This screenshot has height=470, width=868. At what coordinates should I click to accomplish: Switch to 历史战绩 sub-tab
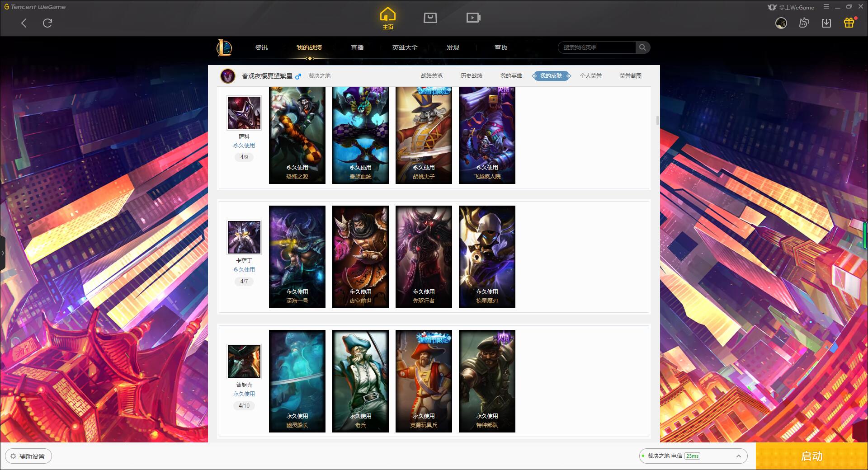tap(472, 76)
